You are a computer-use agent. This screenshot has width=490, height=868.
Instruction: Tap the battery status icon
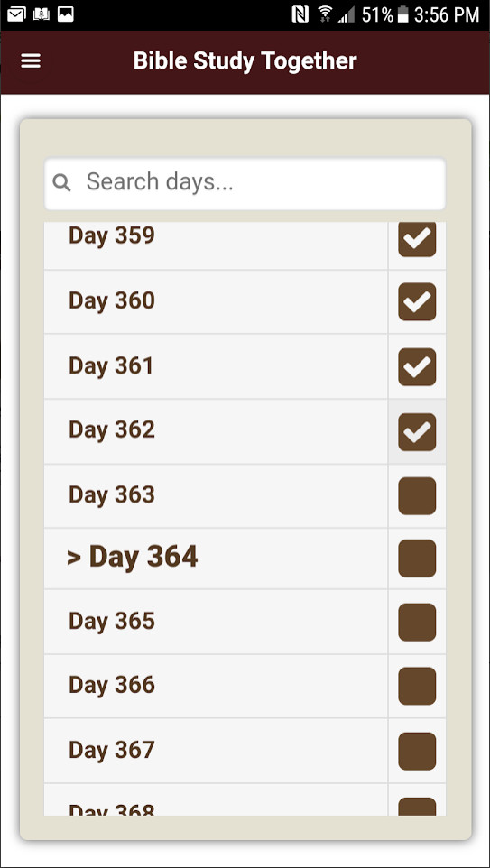[x=402, y=15]
